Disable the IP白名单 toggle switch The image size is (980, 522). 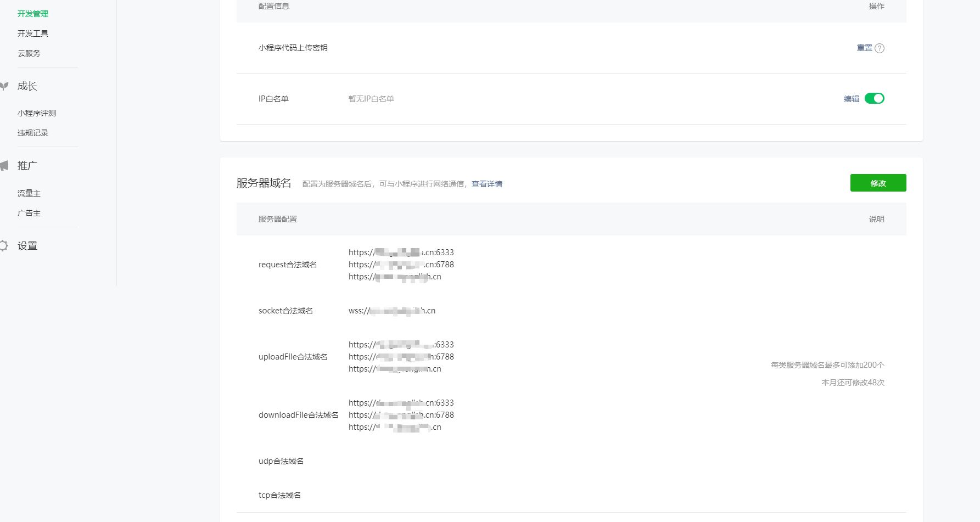pos(874,98)
